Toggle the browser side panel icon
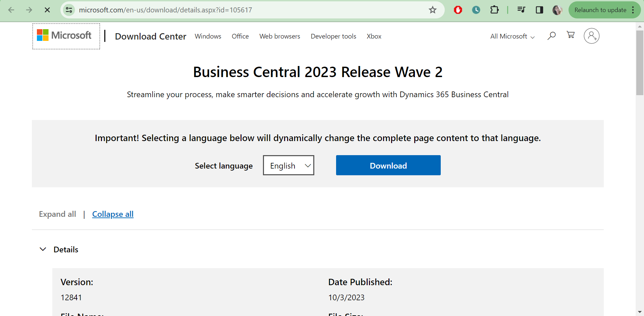This screenshot has width=644, height=316. point(539,10)
